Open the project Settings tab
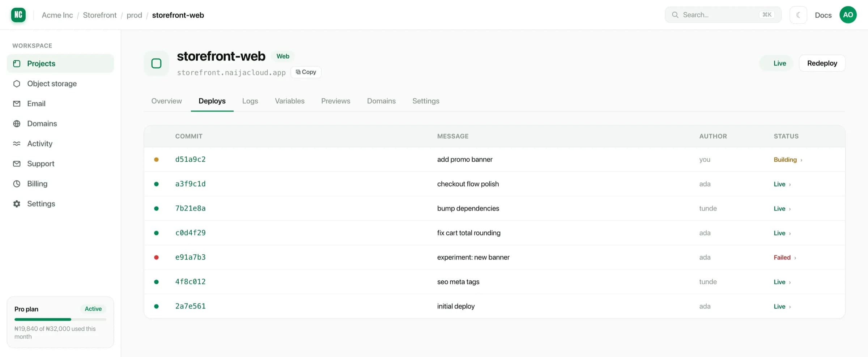The image size is (868, 357). pos(426,101)
